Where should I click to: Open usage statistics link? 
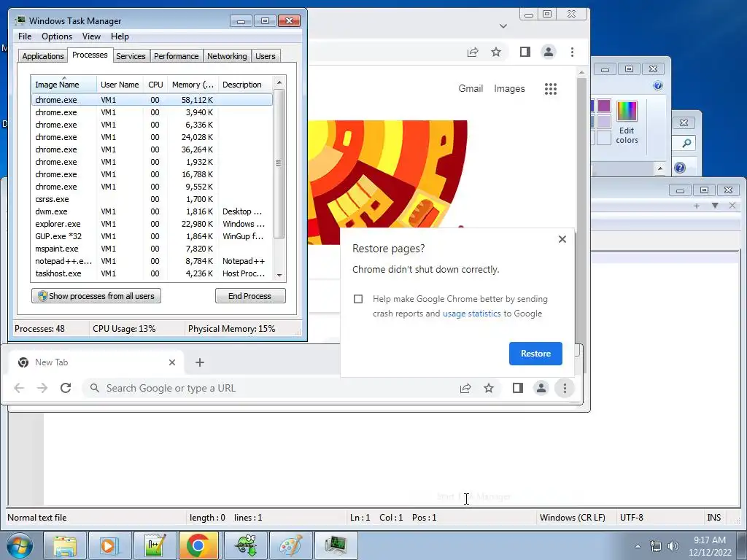point(472,314)
